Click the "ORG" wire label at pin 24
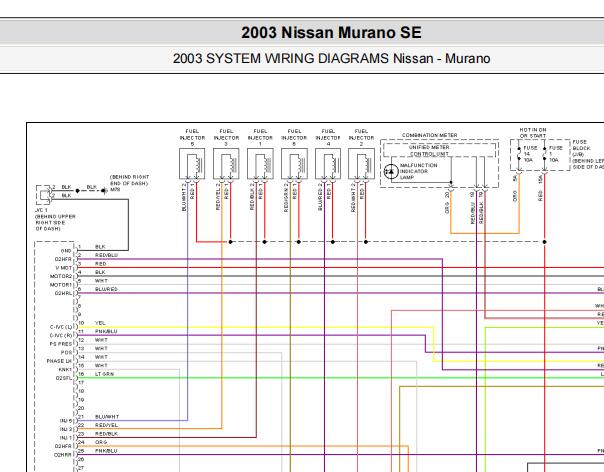The width and height of the screenshot is (604, 472). [x=101, y=442]
